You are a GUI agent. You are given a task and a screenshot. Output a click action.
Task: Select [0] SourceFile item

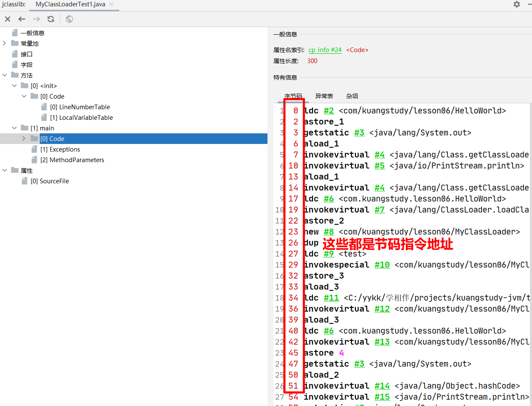pyautogui.click(x=50, y=181)
